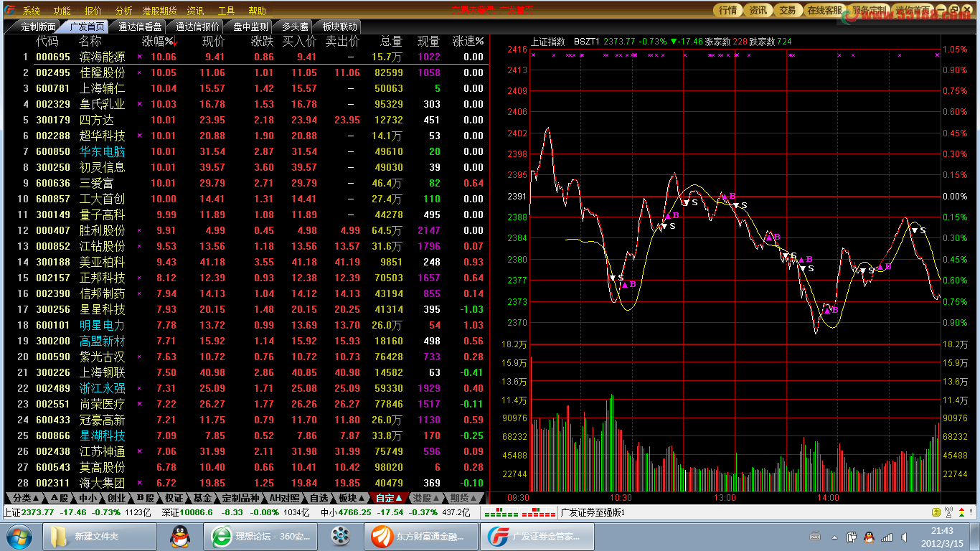Click the gold 资讯 button at top right
This screenshot has width=980, height=551.
pyautogui.click(x=758, y=10)
